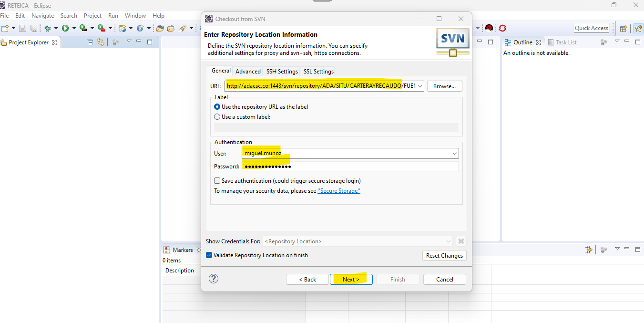This screenshot has width=644, height=323.
Task: Click the Red Hat icon in toolbar
Action: (489, 28)
